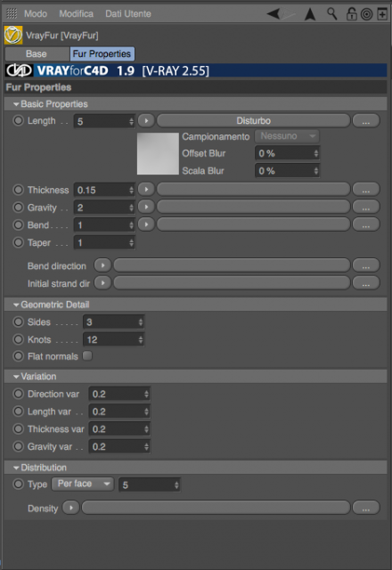
Task: Toggle the Knots animation circle
Action: click(18, 338)
